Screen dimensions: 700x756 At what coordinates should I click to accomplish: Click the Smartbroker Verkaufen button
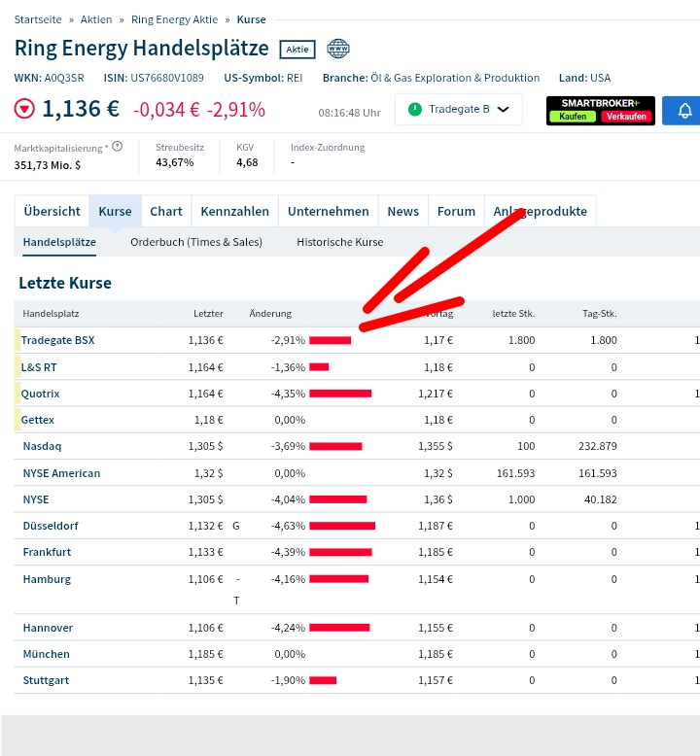coord(626,117)
